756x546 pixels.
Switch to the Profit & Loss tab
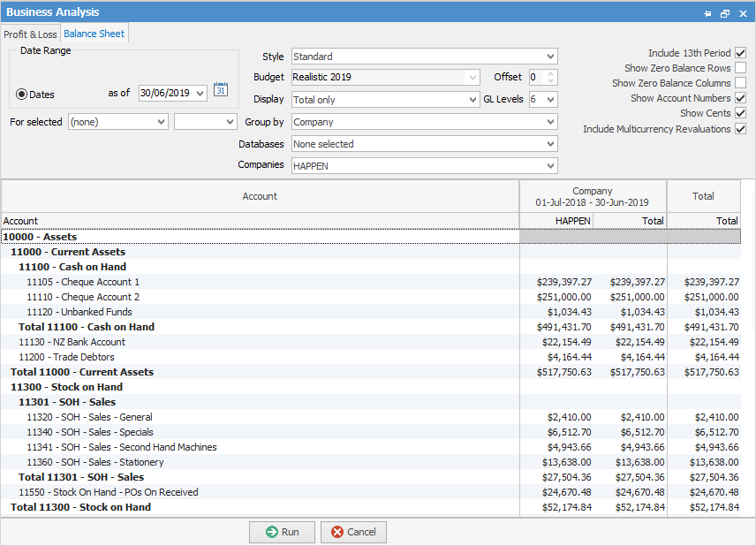point(30,34)
